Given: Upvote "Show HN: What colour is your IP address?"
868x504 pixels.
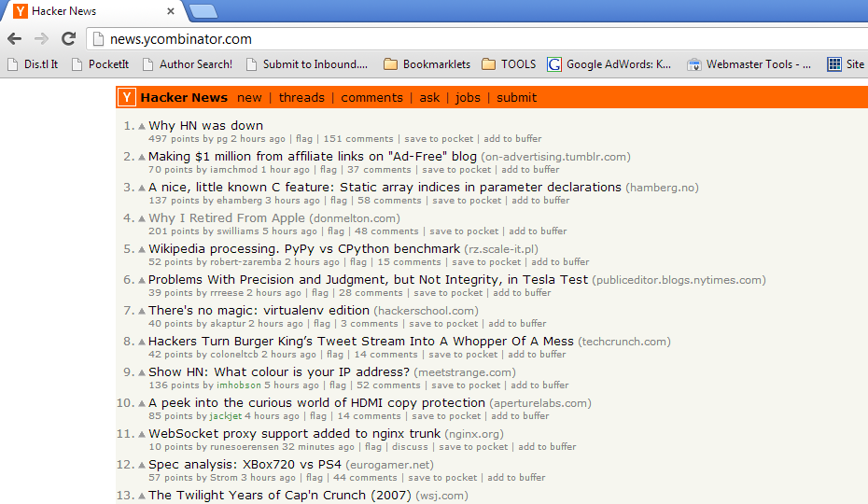Looking at the screenshot, I should (142, 372).
